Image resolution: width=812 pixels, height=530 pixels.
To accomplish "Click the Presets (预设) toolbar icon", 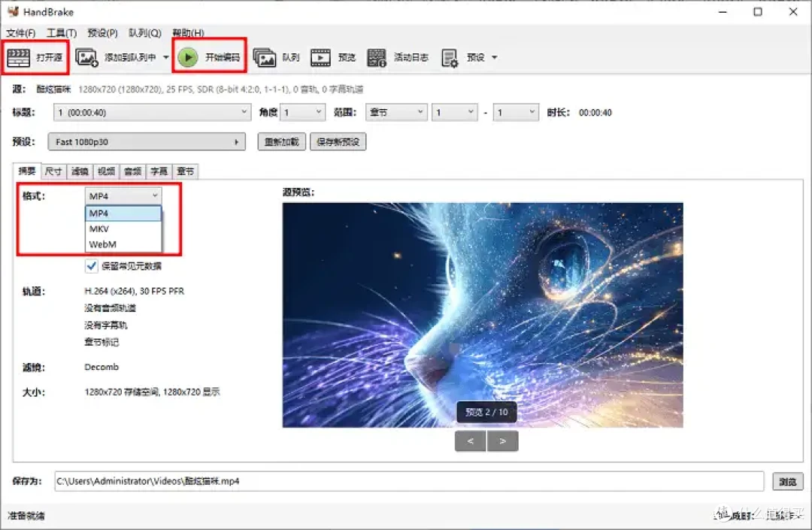I will (x=450, y=58).
